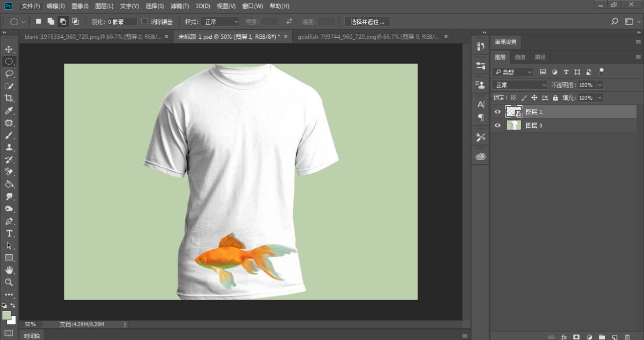This screenshot has height=340, width=644.
Task: Select the Lasso tool
Action: (x=9, y=74)
